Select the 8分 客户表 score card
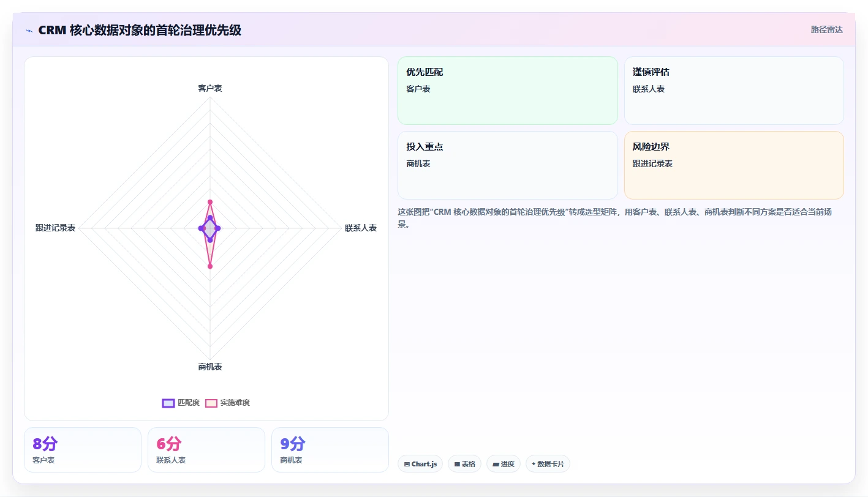The width and height of the screenshot is (868, 497). (x=83, y=450)
